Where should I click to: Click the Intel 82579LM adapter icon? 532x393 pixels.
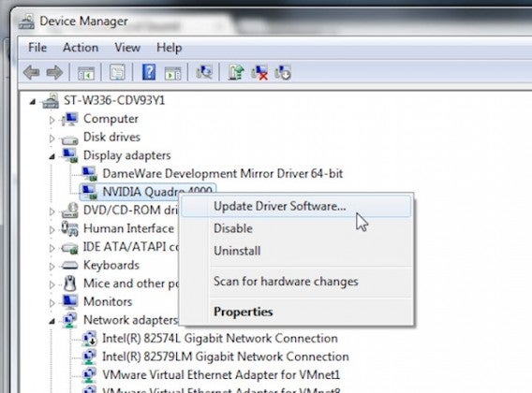(90, 357)
